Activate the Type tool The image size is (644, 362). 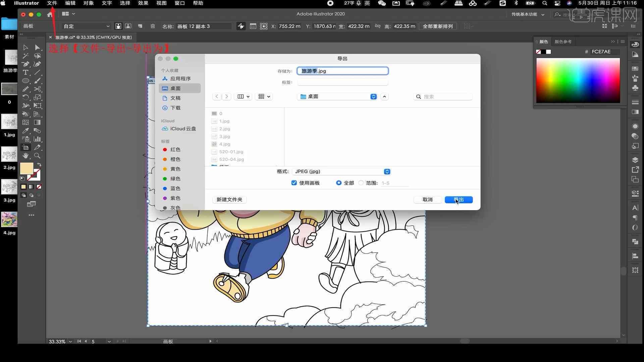(25, 72)
